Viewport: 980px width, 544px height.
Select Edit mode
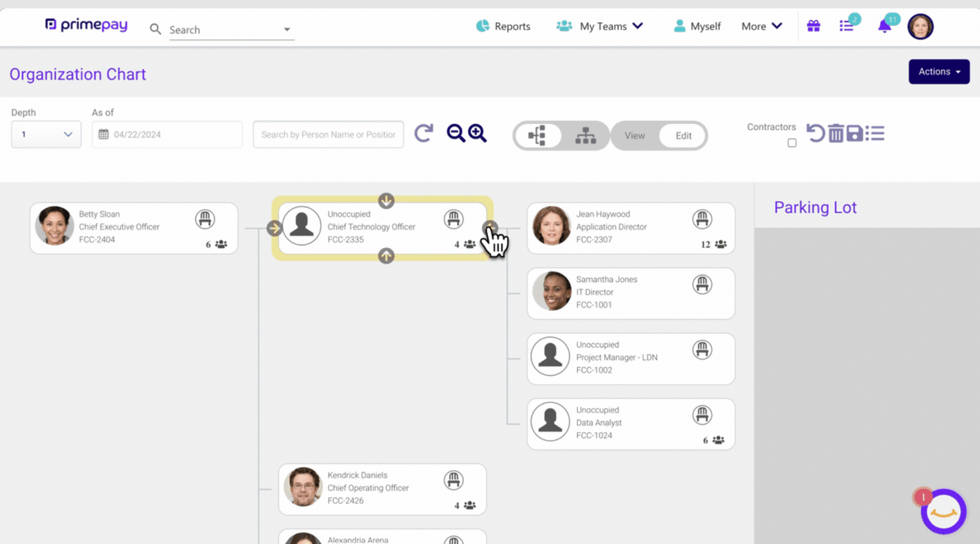[x=683, y=135]
